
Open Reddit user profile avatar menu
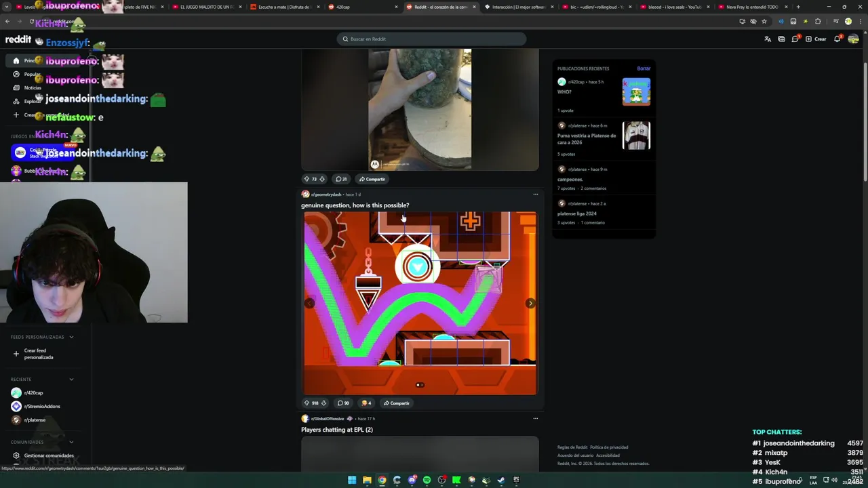(853, 39)
